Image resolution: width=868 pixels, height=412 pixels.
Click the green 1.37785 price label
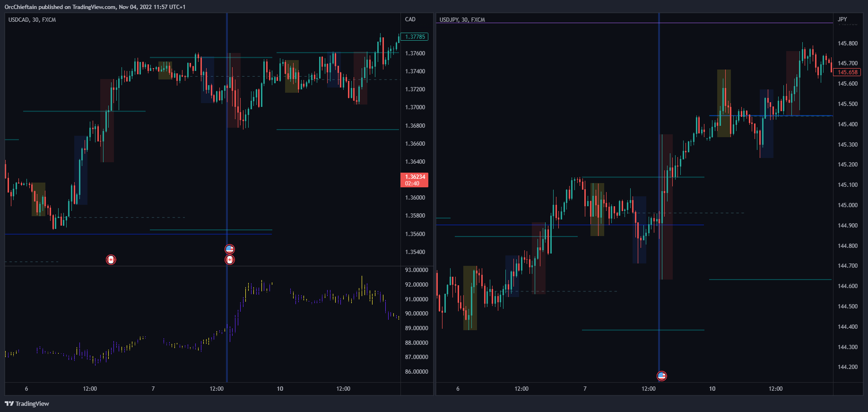(415, 37)
